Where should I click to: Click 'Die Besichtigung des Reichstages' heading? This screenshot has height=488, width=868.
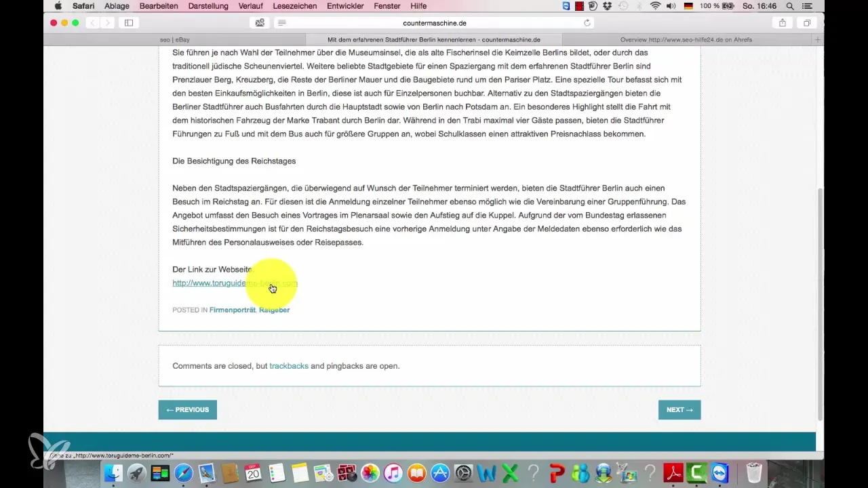tap(234, 161)
